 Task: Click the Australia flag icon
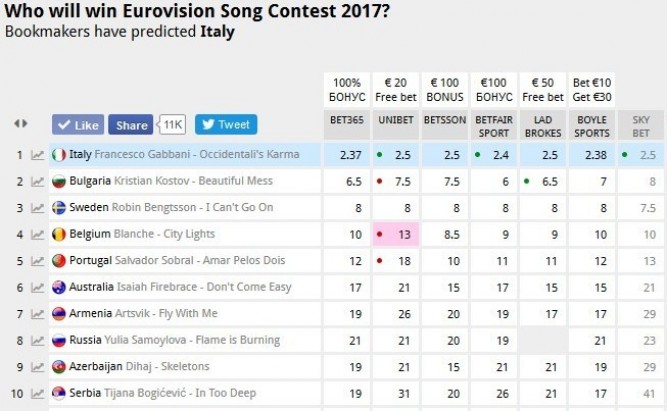[x=58, y=287]
